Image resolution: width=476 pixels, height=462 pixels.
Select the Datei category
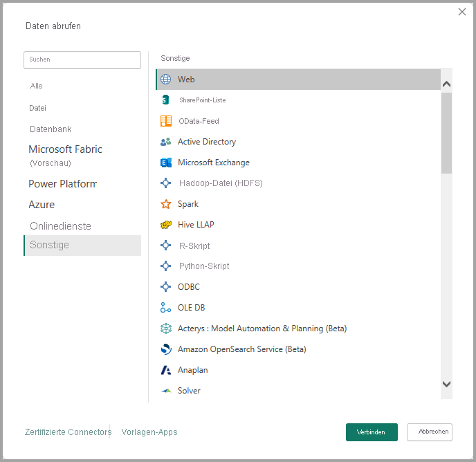[37, 108]
